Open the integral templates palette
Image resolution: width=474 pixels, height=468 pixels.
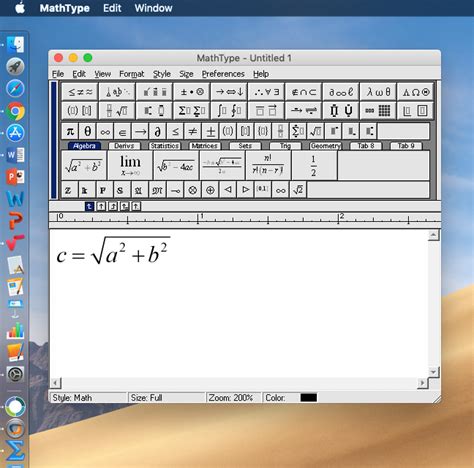tap(229, 111)
